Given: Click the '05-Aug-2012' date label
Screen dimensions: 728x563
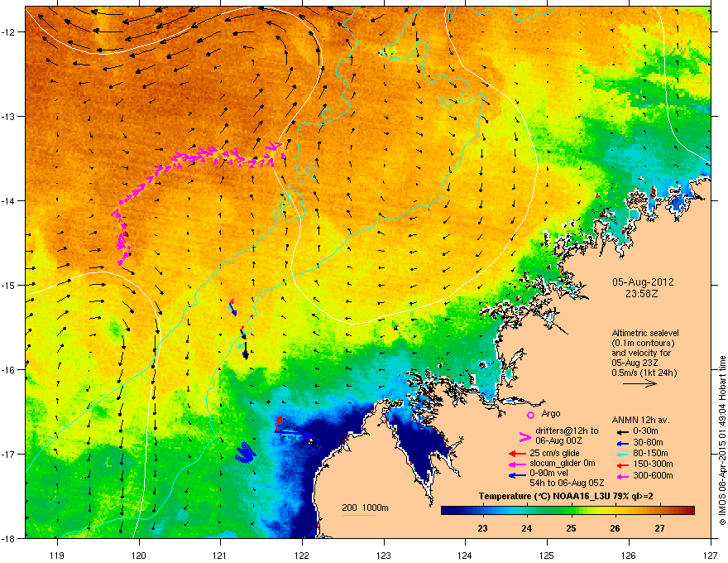Looking at the screenshot, I should coord(643,282).
